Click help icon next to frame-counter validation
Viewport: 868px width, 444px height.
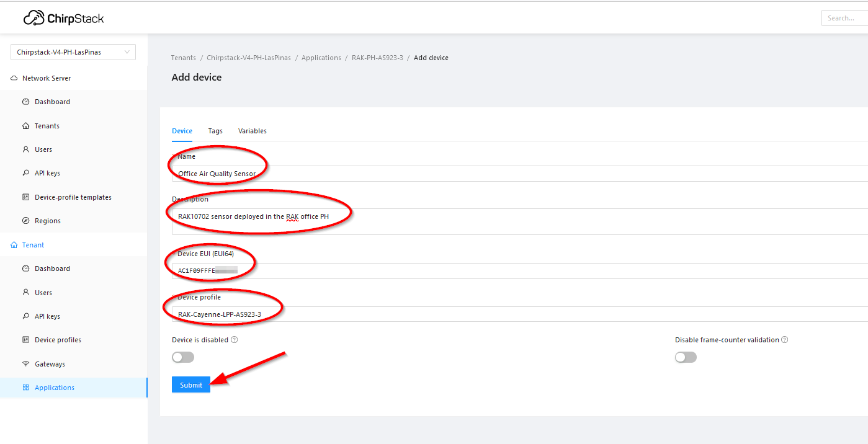[x=785, y=340]
